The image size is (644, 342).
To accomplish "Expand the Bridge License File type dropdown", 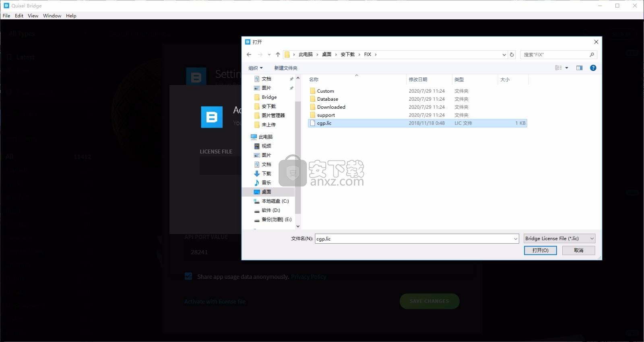I will (592, 238).
